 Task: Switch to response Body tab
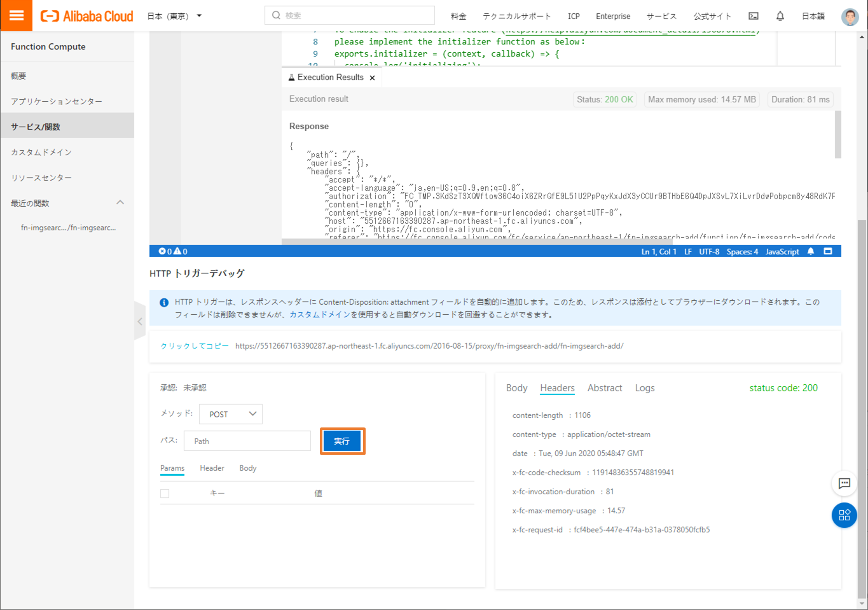517,388
